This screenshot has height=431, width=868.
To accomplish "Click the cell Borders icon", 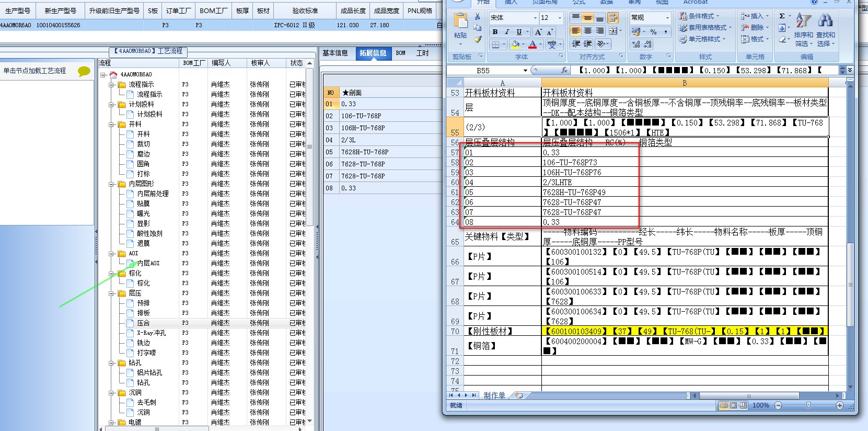I will point(496,44).
